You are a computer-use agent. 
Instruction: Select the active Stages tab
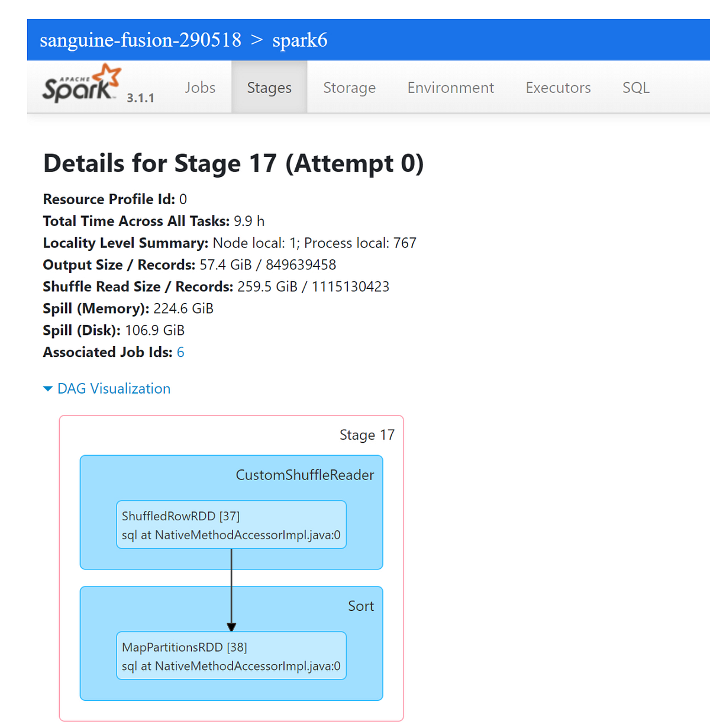pyautogui.click(x=269, y=87)
